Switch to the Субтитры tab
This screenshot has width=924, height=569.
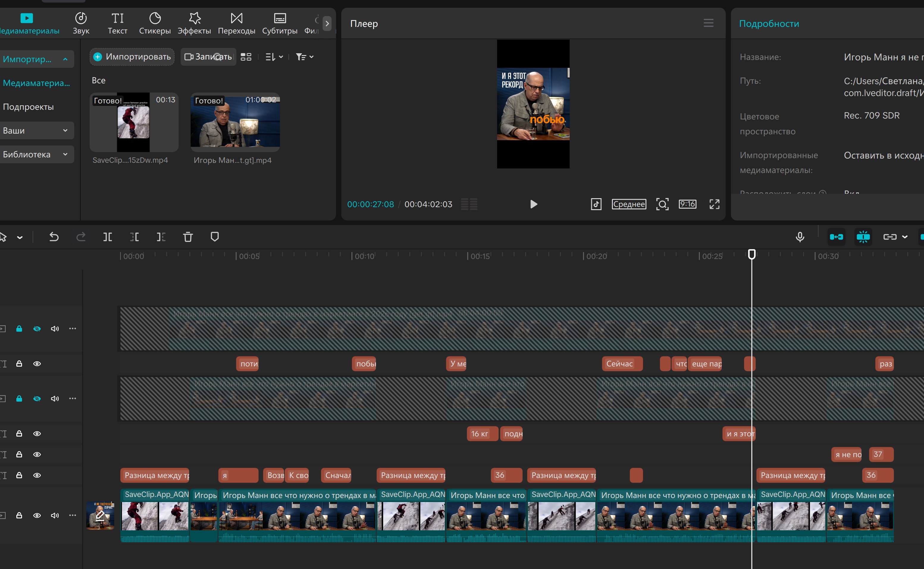(x=279, y=23)
